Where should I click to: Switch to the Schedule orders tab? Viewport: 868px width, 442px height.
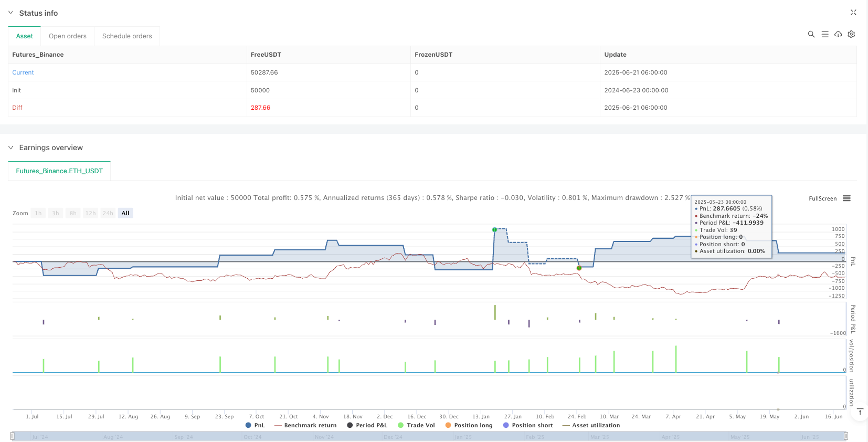127,36
